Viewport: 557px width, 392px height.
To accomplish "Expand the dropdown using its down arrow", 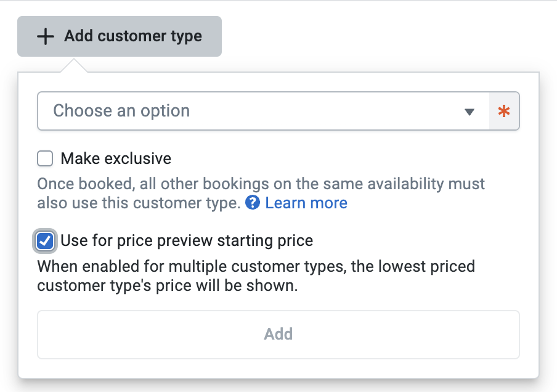I will tap(470, 112).
